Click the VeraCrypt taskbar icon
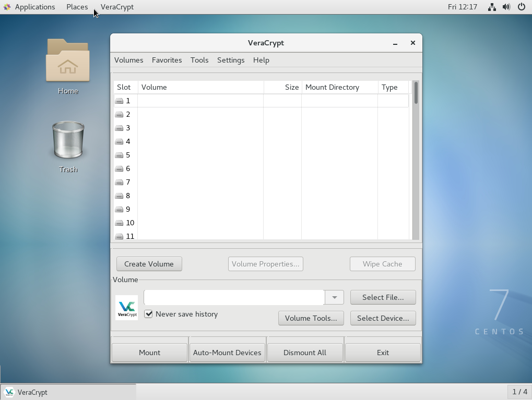Viewport: 532px width, 400px height. tap(9, 392)
